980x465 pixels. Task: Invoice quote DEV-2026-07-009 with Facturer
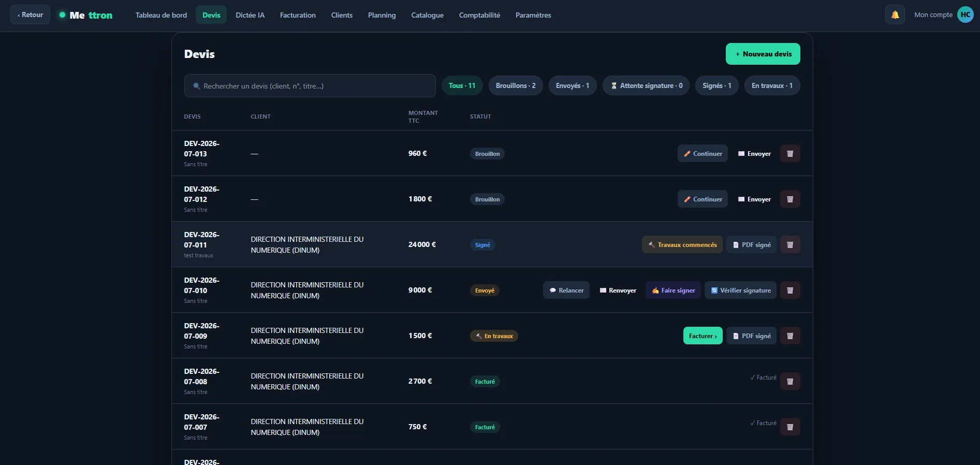pos(703,336)
